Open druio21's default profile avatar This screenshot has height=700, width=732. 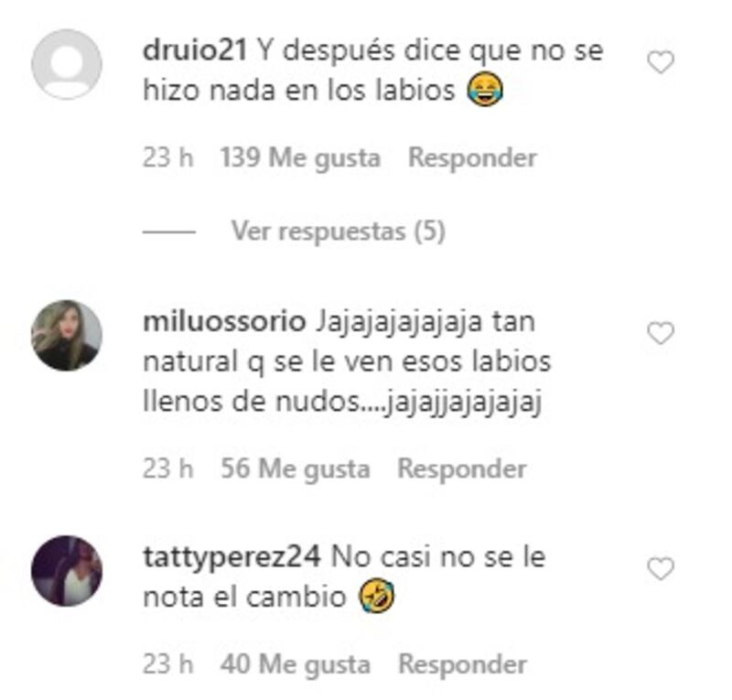coord(67,64)
